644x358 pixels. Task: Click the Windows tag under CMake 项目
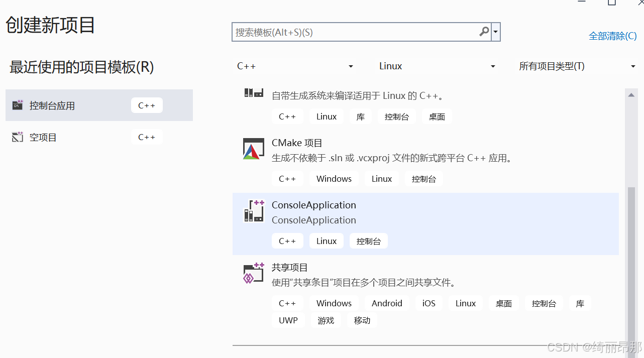(x=334, y=179)
